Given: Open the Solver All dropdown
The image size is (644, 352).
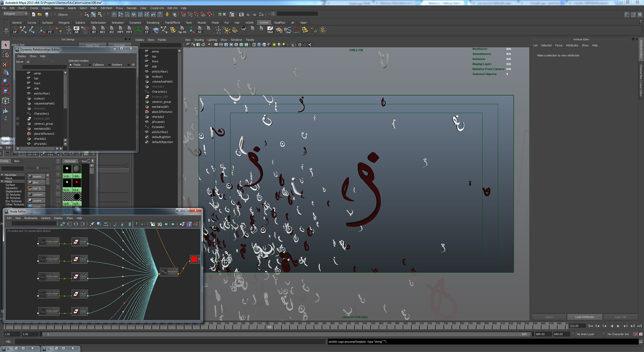Looking at the screenshot, I should [40, 62].
